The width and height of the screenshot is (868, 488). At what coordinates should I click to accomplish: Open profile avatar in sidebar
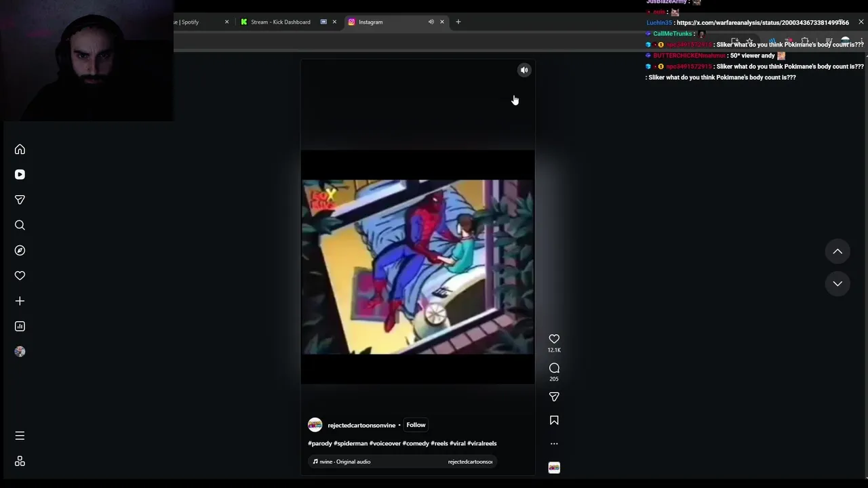coord(20,351)
